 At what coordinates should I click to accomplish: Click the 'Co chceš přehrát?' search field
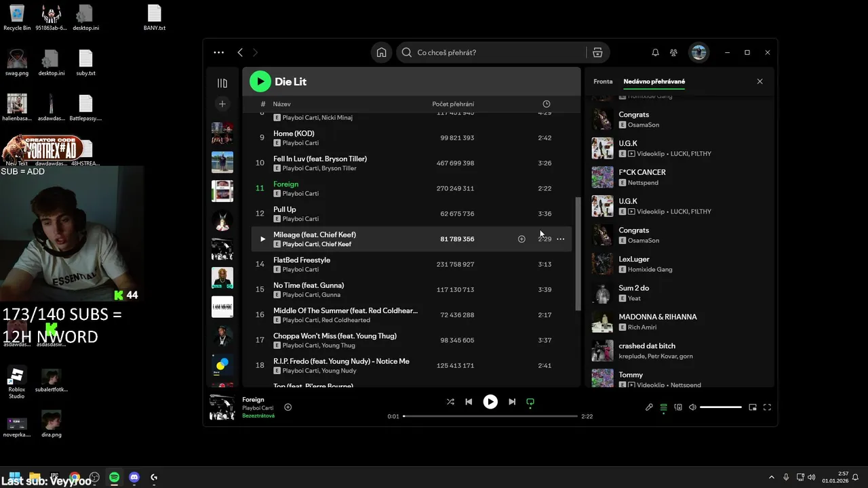493,52
